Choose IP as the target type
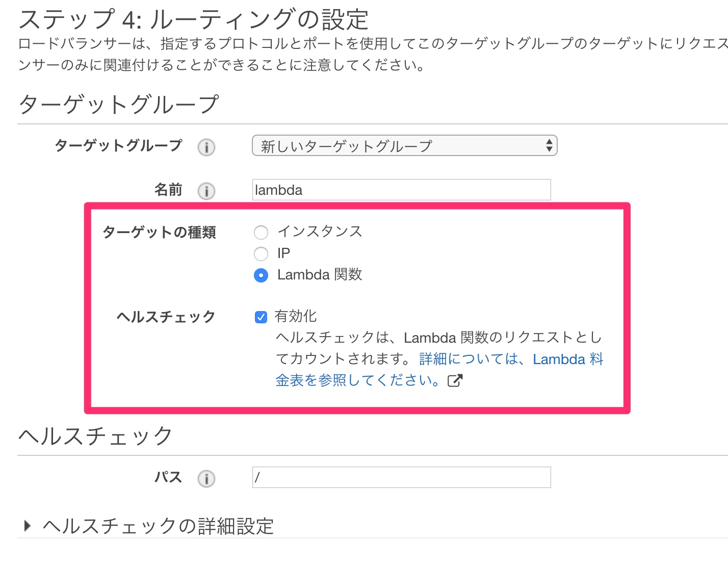The height and width of the screenshot is (565, 728). [x=261, y=254]
